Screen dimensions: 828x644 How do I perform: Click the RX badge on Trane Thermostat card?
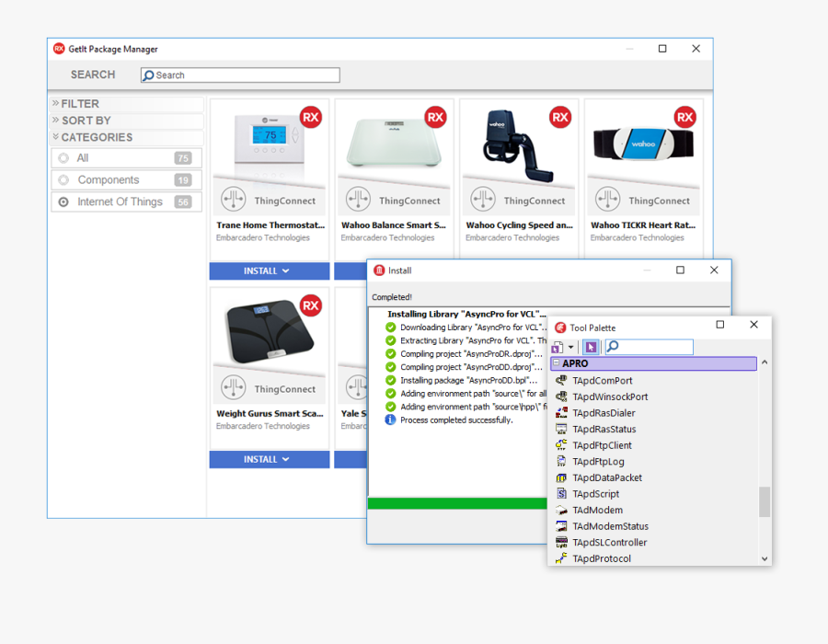(311, 117)
